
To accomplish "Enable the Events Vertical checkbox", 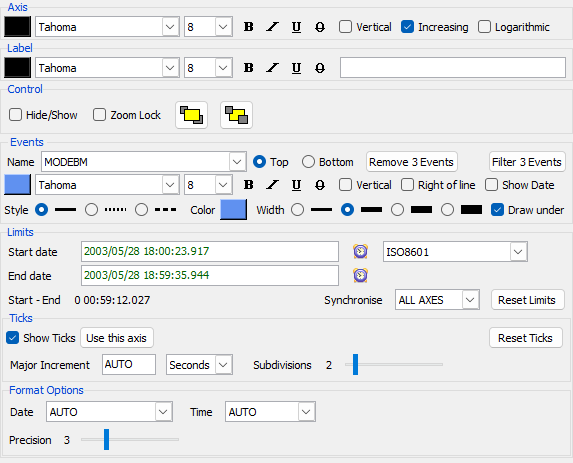I will [x=345, y=185].
